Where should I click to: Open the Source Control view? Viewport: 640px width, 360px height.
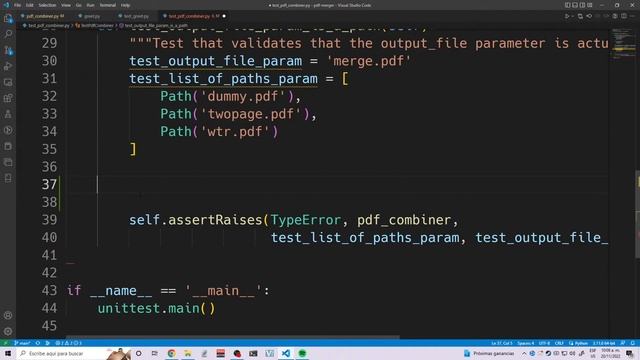pyautogui.click(x=8, y=50)
